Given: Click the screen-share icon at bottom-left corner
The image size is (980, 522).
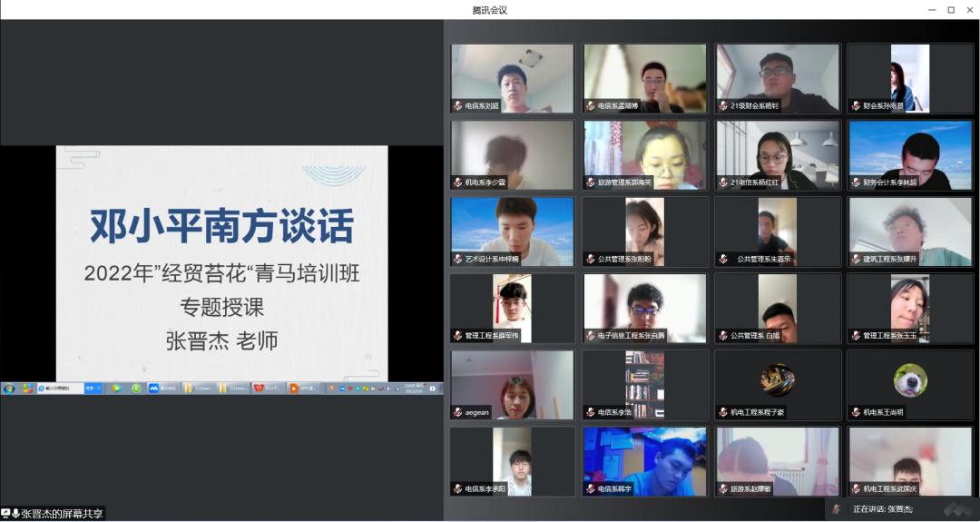Looking at the screenshot, I should (x=6, y=514).
